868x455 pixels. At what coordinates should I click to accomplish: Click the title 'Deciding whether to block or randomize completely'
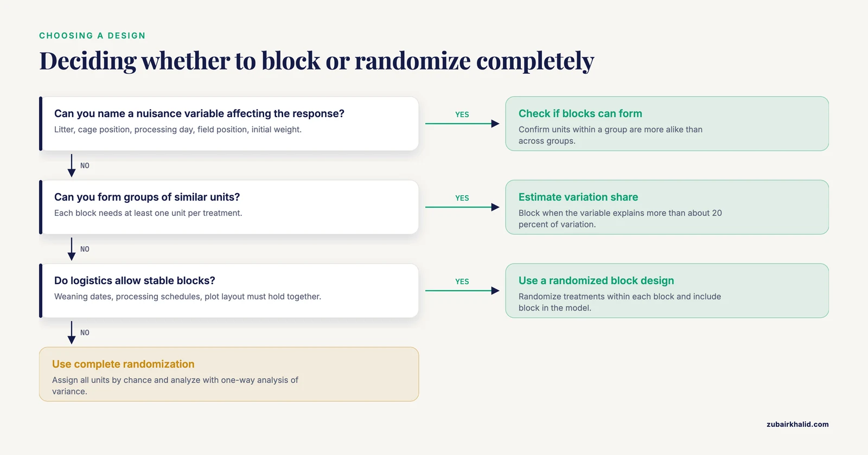(x=317, y=61)
